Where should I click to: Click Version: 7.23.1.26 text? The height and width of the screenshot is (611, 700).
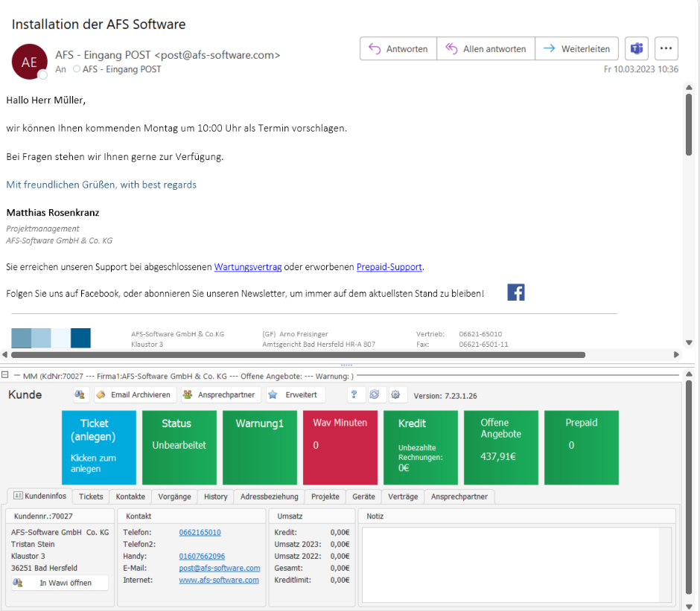(445, 396)
